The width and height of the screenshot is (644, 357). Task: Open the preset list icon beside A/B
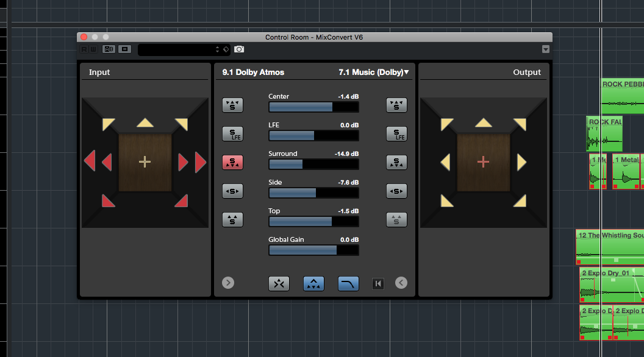pos(124,49)
